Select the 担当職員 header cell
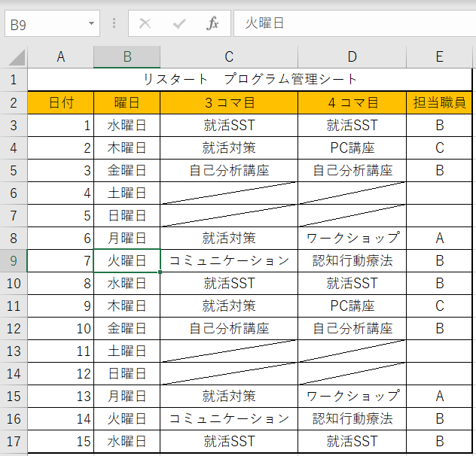476x456 pixels. [x=439, y=103]
